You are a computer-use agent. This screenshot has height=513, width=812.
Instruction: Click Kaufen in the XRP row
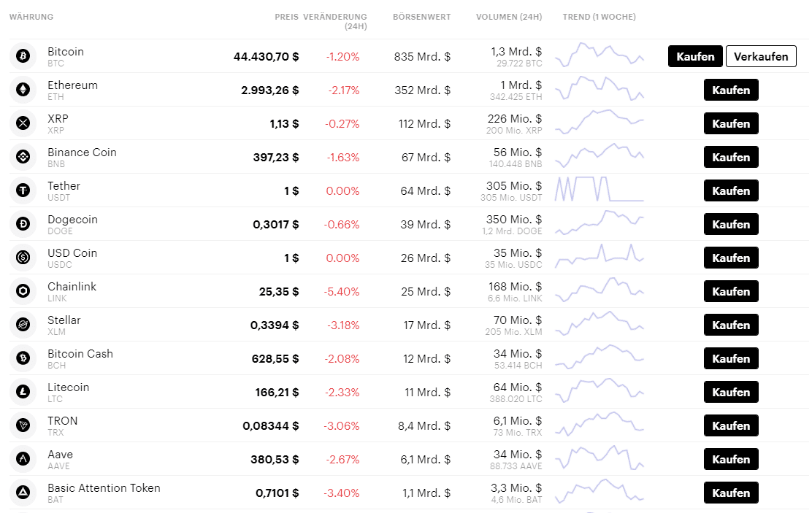[731, 124]
